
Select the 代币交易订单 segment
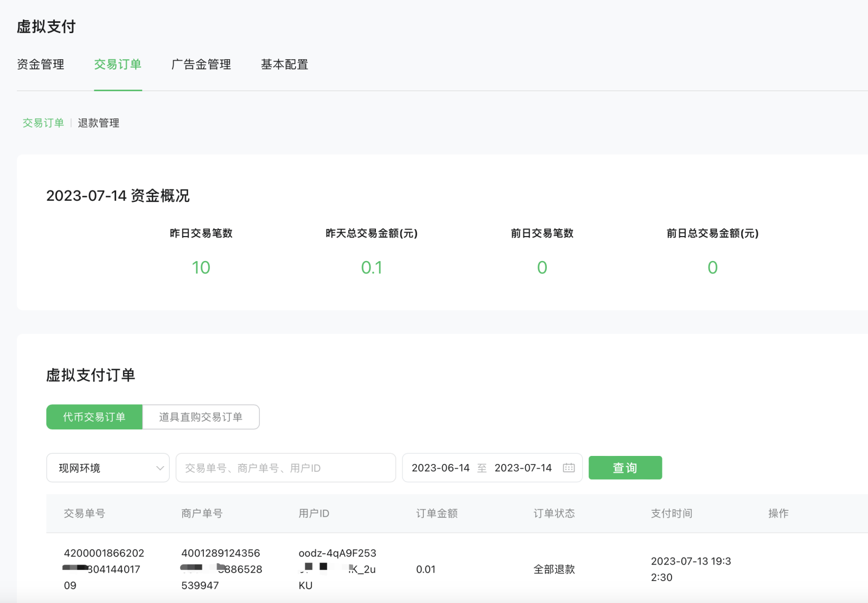coord(94,417)
